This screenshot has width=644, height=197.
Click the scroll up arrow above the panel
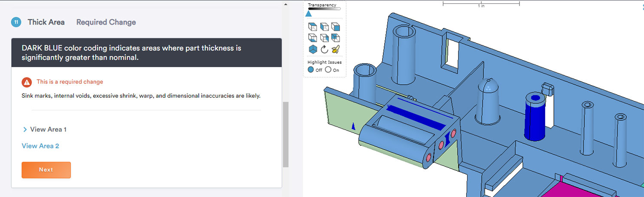coord(286,4)
